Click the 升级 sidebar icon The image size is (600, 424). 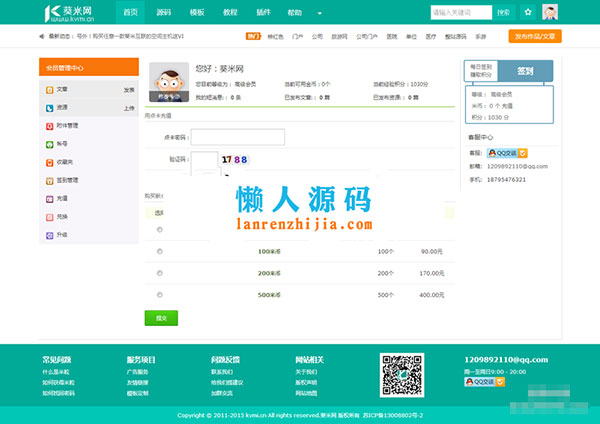coord(48,234)
